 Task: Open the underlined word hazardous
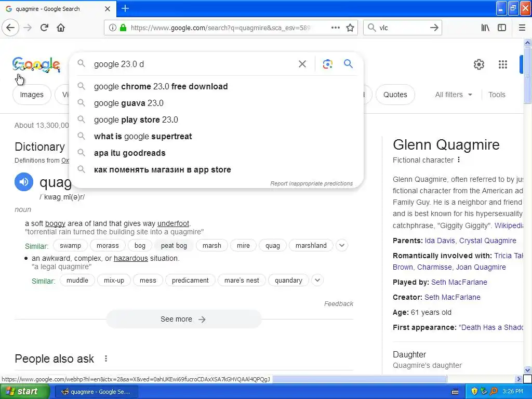click(130, 259)
